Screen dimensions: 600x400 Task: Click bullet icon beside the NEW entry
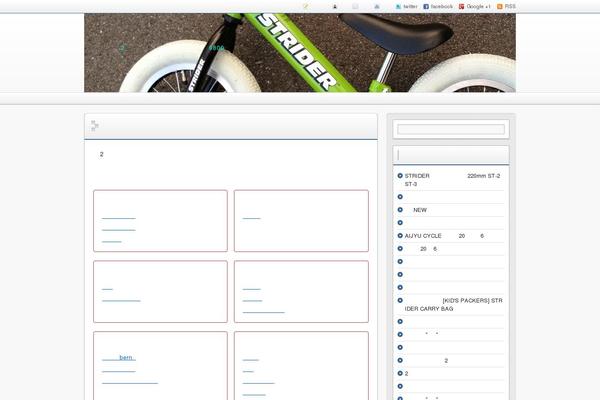[x=400, y=210]
